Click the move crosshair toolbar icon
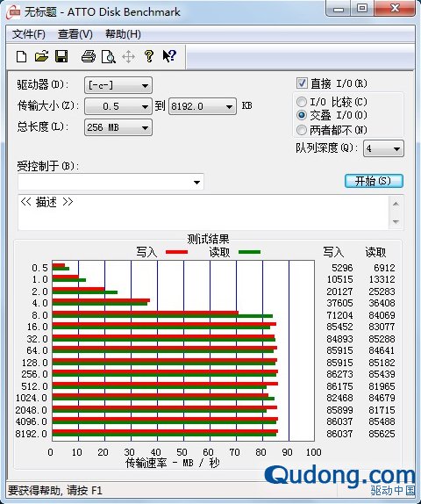This screenshot has width=421, height=504. tap(128, 57)
